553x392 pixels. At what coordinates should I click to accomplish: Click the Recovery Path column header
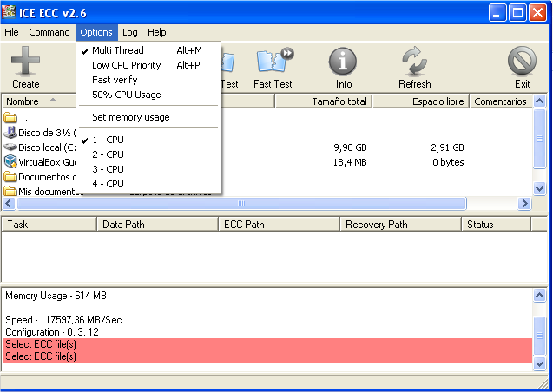click(401, 225)
